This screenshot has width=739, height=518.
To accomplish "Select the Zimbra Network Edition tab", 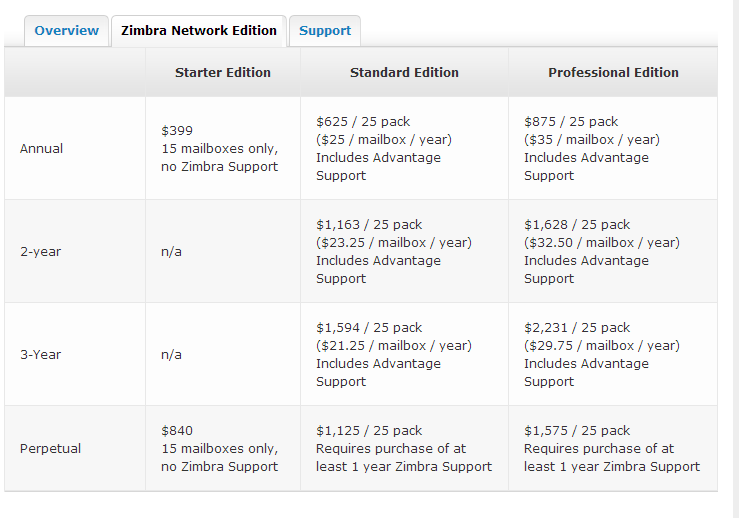I will pyautogui.click(x=199, y=31).
